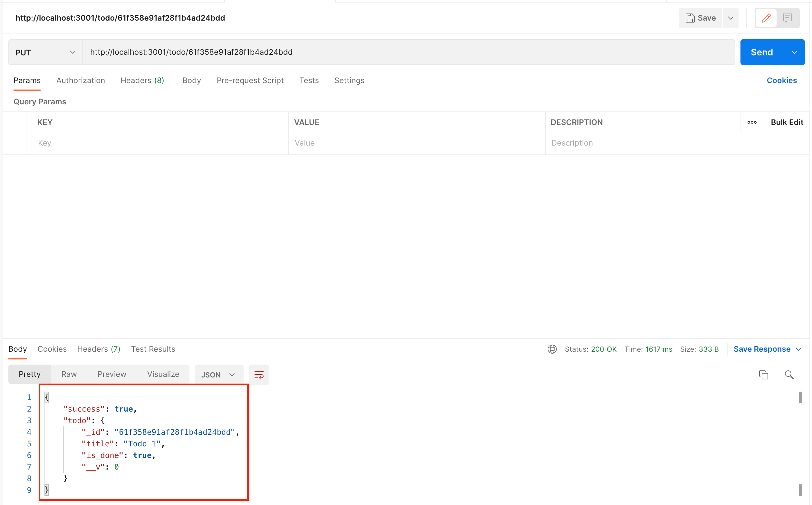Collapse the JSON root brace on line 1

(x=47, y=397)
